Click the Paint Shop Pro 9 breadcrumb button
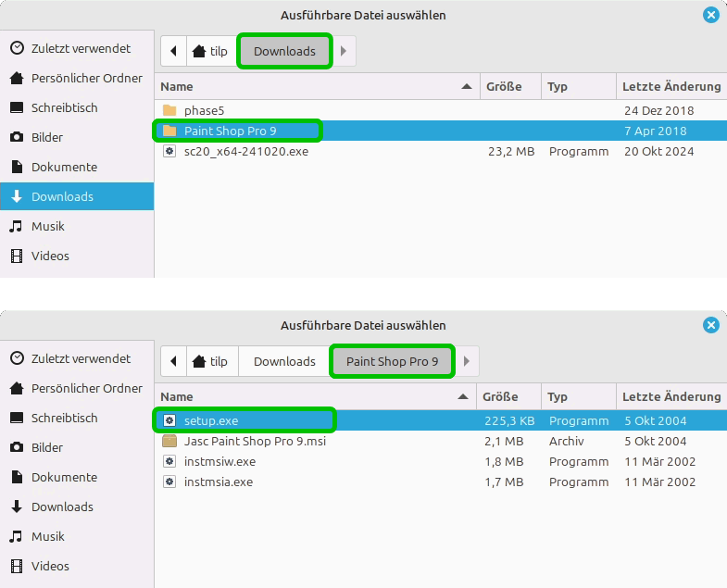Image resolution: width=727 pixels, height=588 pixels. click(392, 361)
